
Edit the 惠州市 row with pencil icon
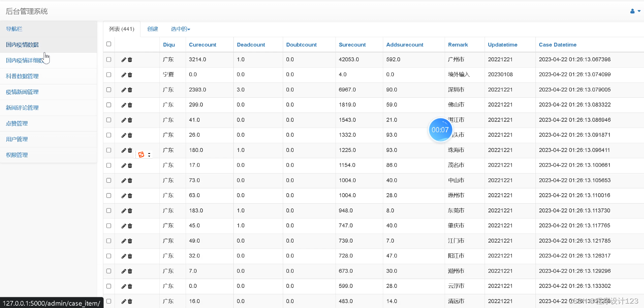click(x=124, y=196)
